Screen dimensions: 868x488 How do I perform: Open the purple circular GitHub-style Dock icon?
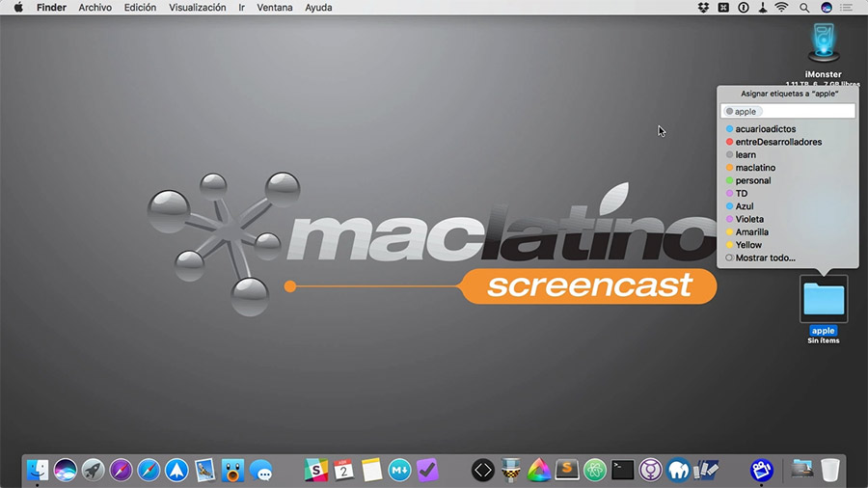650,471
